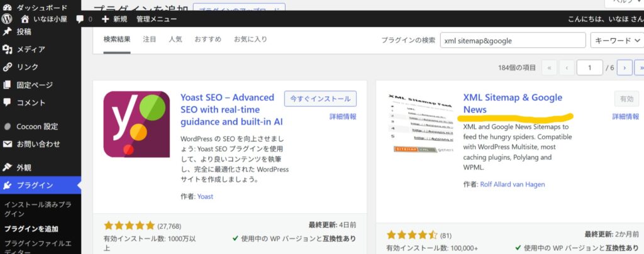
Task: Open プラグイン in the sidebar
Action: (x=35, y=185)
